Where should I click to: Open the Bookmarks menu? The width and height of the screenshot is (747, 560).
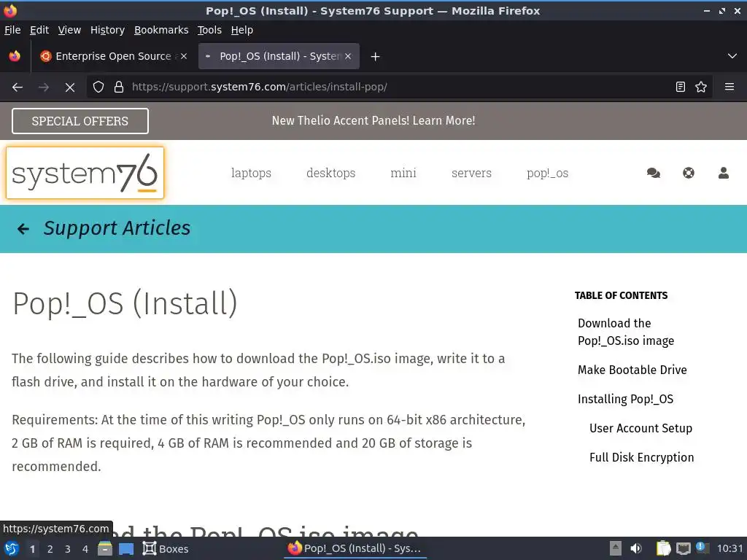click(161, 30)
